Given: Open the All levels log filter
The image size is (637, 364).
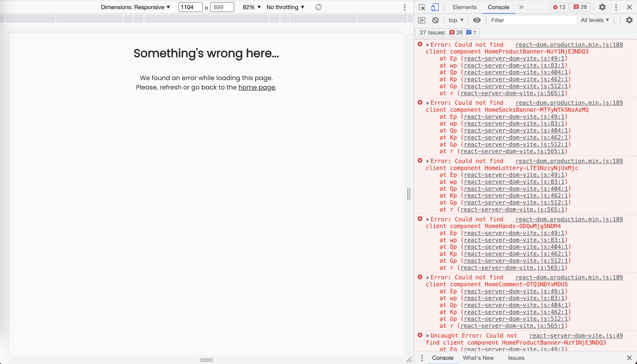Looking at the screenshot, I should click(595, 20).
